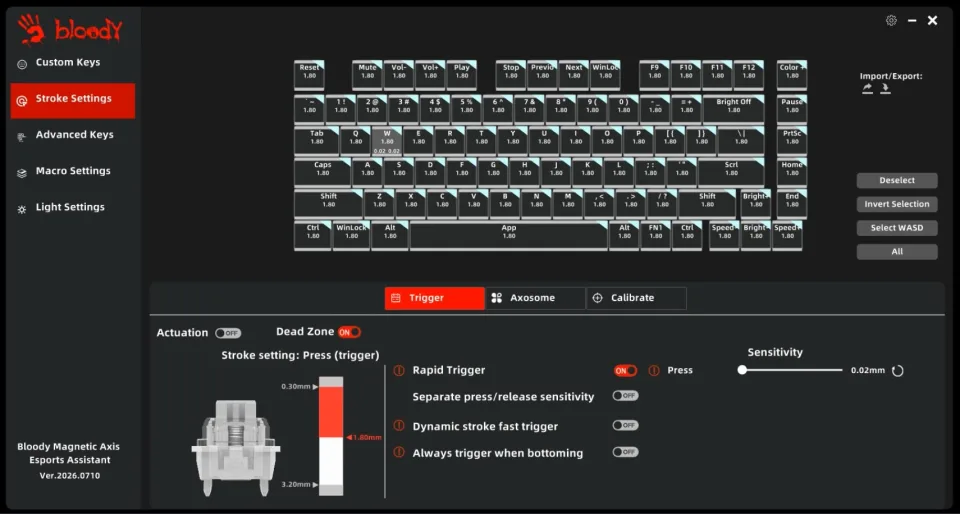960x514 pixels.
Task: Switch to the Axosome tab
Action: 535,298
